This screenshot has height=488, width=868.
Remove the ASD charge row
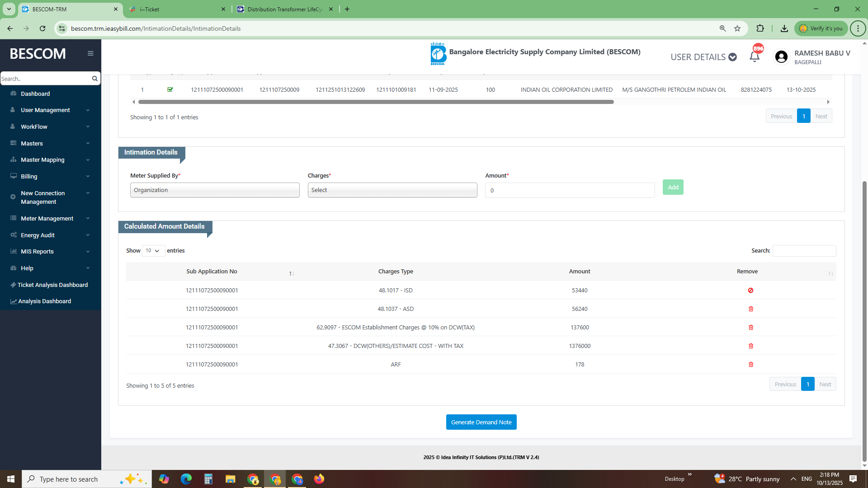(750, 309)
